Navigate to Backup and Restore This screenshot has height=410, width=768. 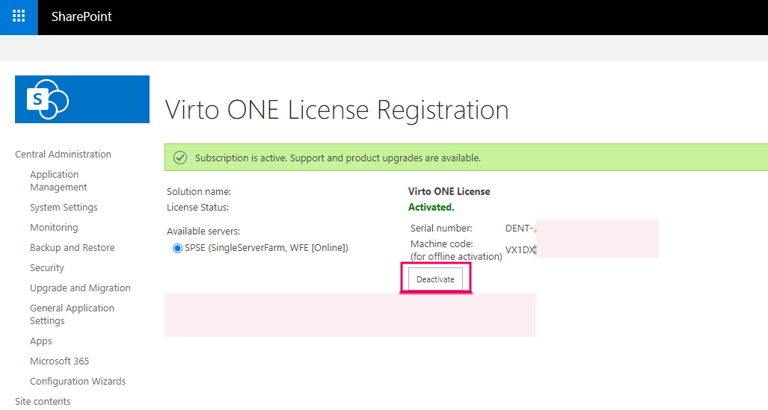click(72, 247)
